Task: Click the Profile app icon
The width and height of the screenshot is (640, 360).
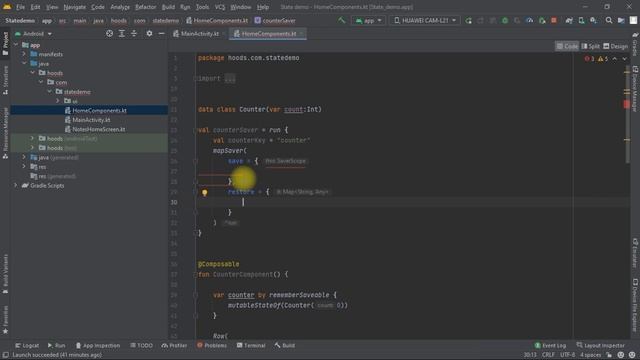Action: (529, 20)
